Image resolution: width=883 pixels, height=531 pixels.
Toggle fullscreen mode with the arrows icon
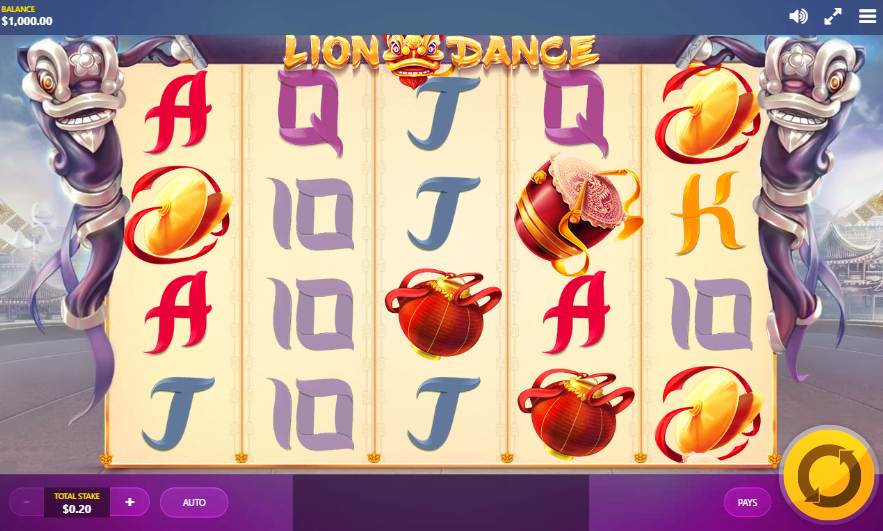tap(833, 16)
